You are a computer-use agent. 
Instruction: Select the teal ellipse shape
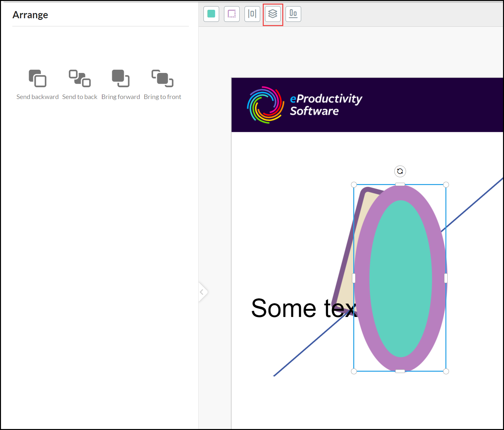[400, 279]
